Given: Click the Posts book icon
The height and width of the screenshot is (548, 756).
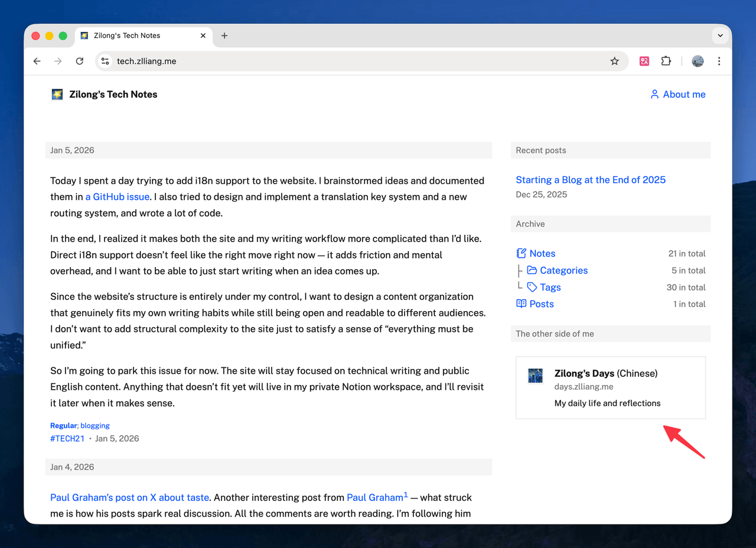Looking at the screenshot, I should pyautogui.click(x=521, y=304).
